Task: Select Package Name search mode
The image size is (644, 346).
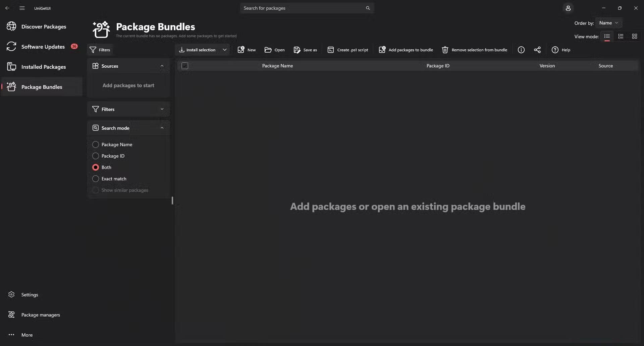Action: pos(112,145)
